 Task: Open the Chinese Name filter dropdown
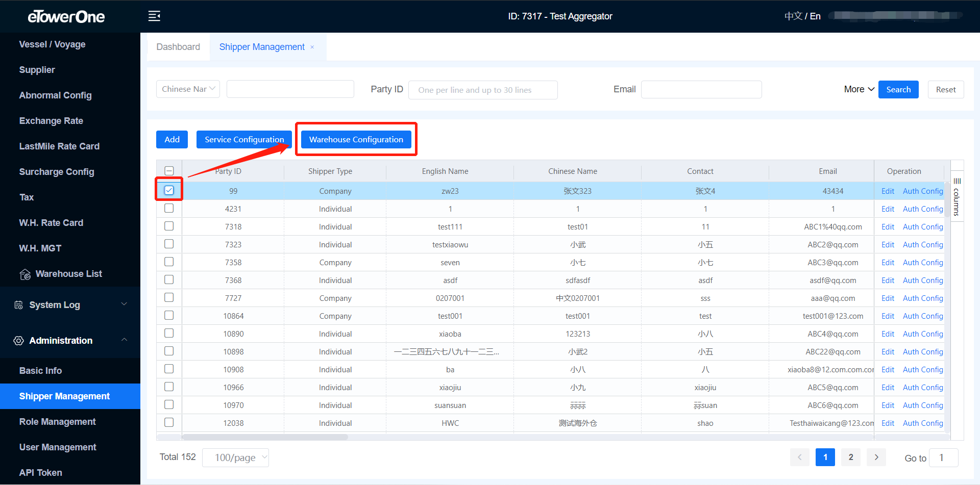[x=188, y=89]
